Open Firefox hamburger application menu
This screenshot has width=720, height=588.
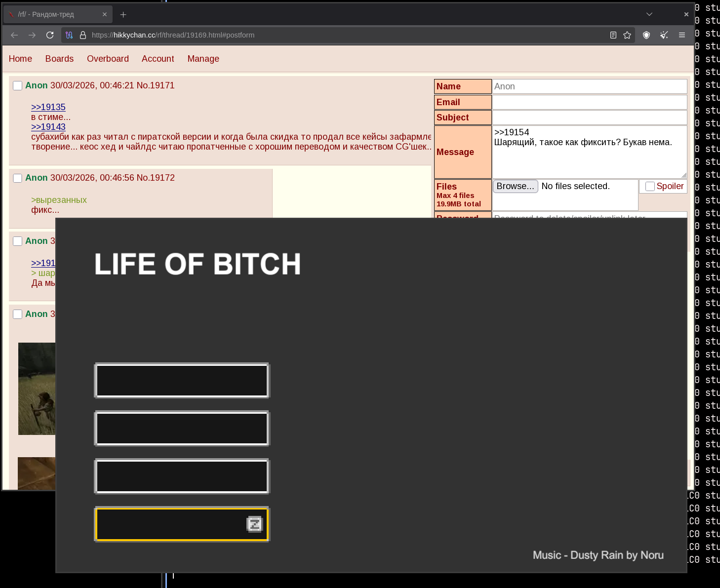(682, 35)
